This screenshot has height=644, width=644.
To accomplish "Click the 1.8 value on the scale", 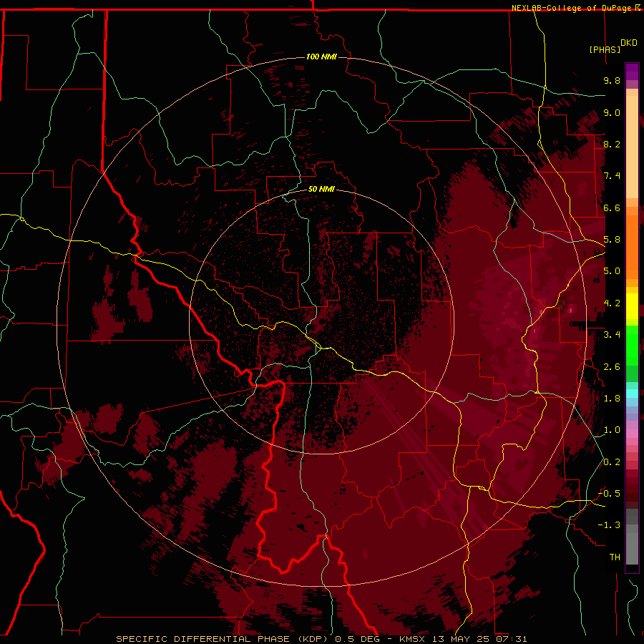I will click(612, 399).
